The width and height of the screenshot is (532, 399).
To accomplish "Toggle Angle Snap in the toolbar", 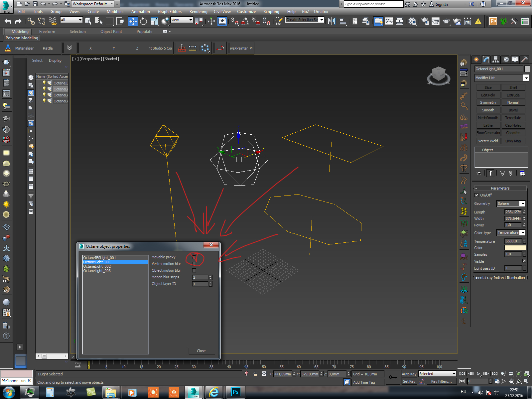I will point(245,21).
